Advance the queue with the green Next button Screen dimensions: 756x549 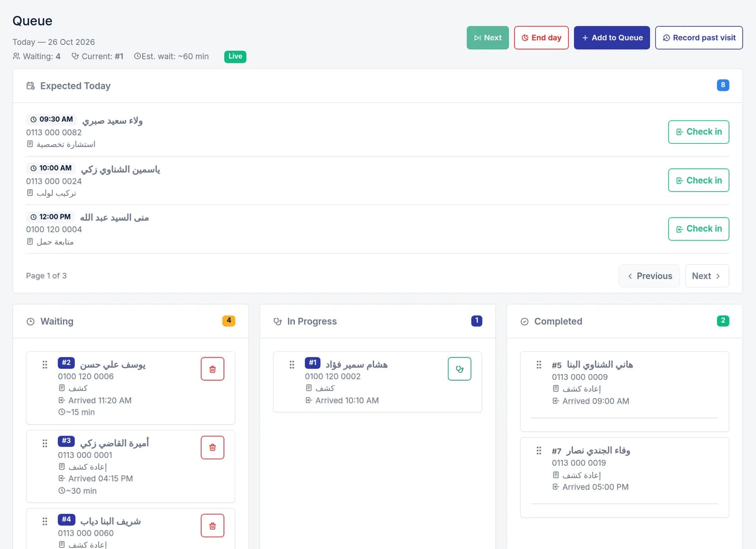pyautogui.click(x=488, y=38)
